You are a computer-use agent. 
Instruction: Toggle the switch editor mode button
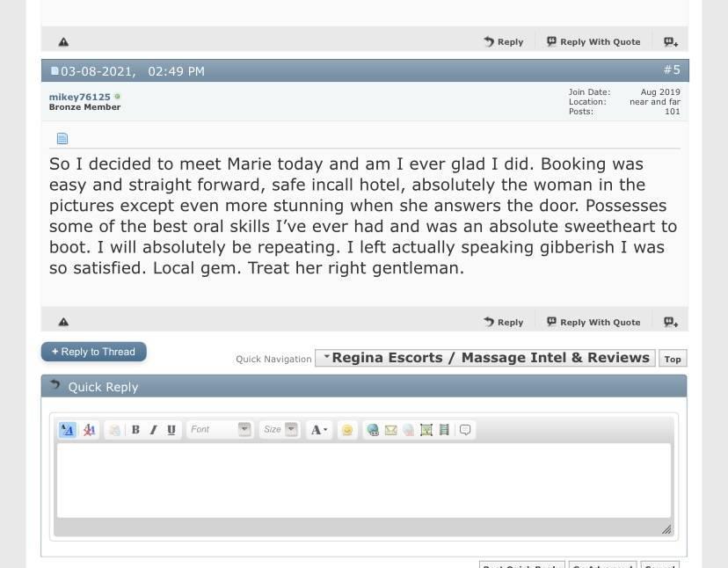pos(67,430)
